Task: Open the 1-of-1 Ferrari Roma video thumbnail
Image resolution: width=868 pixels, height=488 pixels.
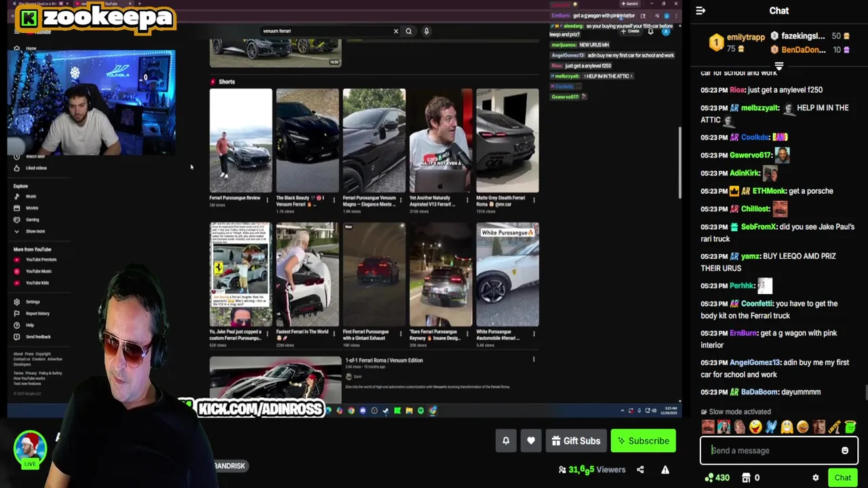Action: point(275,379)
